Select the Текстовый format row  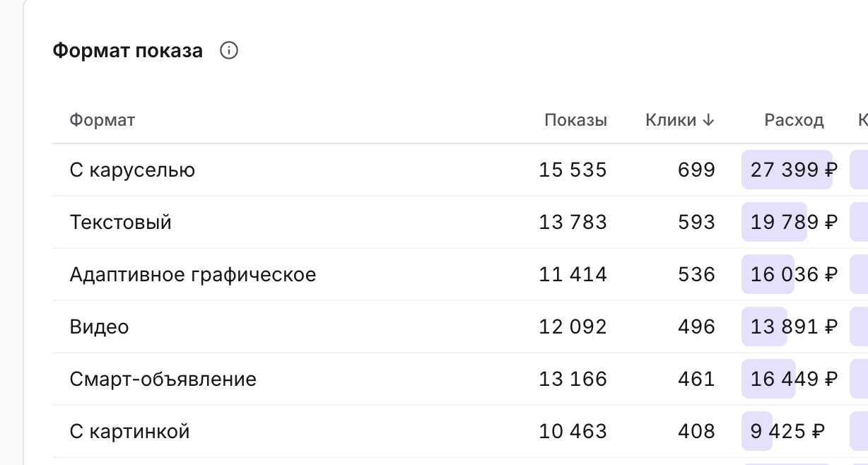[x=460, y=222]
